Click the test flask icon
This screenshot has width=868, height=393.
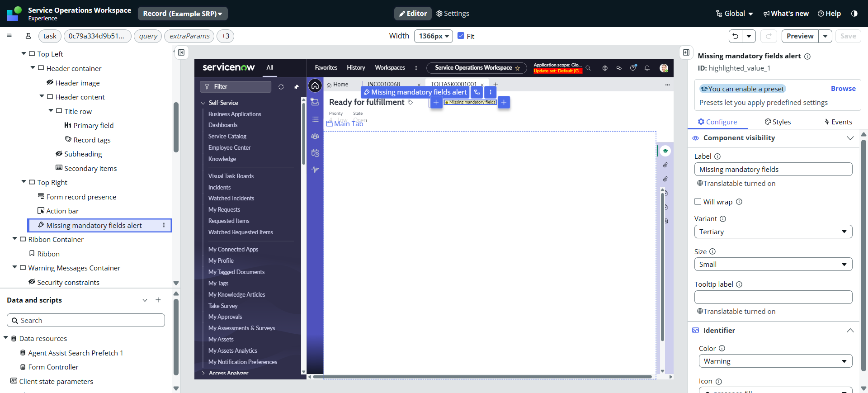pyautogui.click(x=28, y=36)
